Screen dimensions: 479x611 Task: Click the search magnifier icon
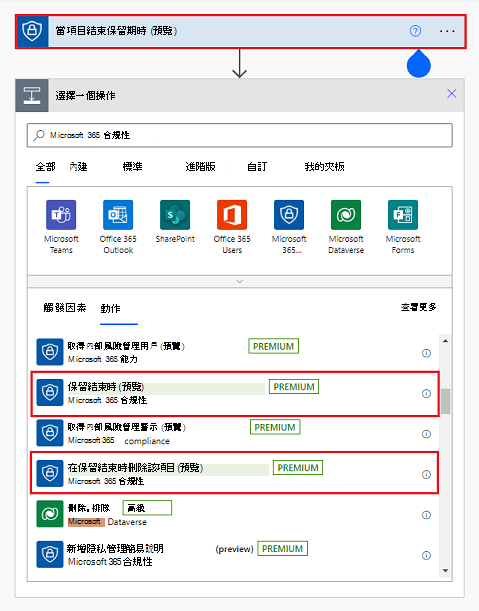pos(39,135)
